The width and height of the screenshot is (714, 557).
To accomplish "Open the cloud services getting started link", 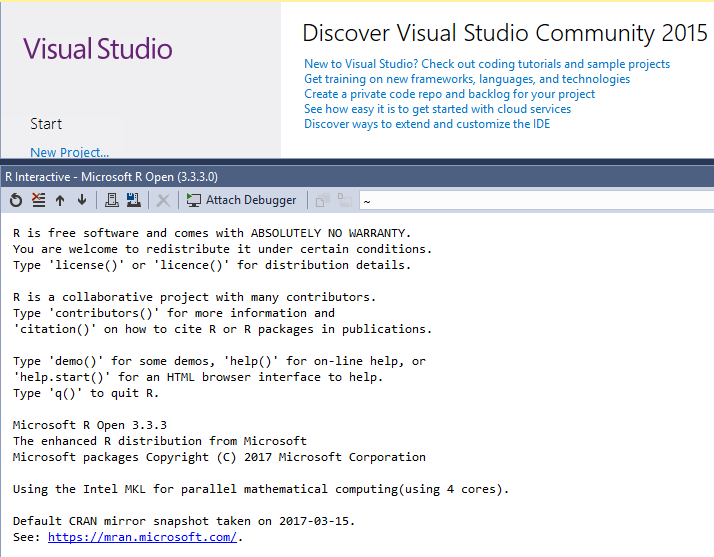I will 437,109.
